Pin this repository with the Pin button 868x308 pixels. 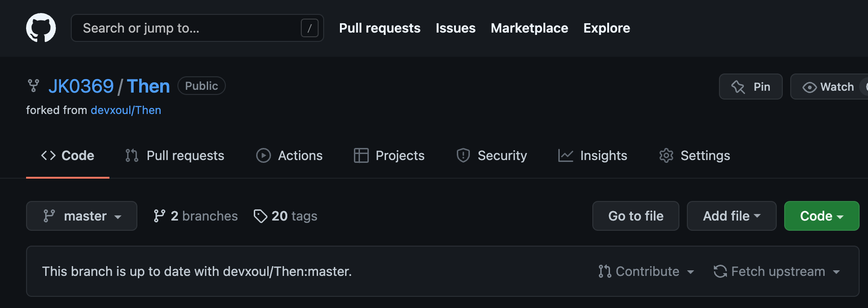tap(751, 87)
